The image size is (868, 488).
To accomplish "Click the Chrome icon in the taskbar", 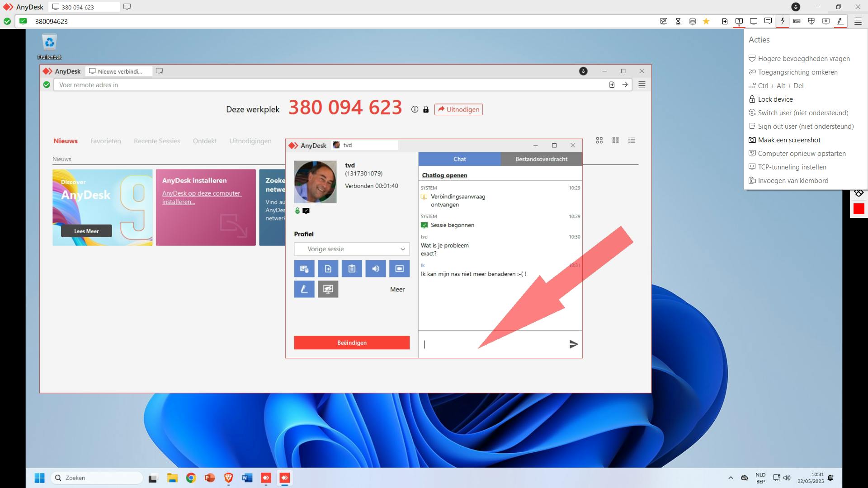I will coord(191,478).
